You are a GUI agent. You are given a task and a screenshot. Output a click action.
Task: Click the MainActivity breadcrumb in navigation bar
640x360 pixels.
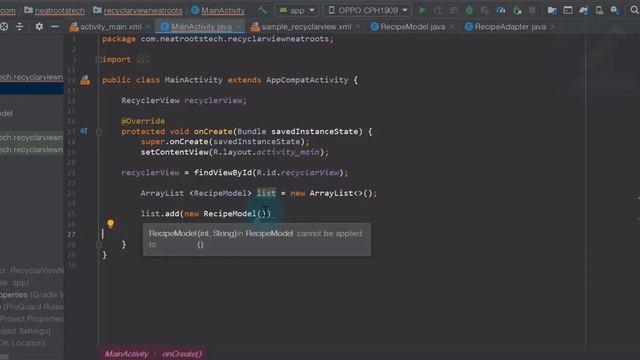[x=218, y=10]
